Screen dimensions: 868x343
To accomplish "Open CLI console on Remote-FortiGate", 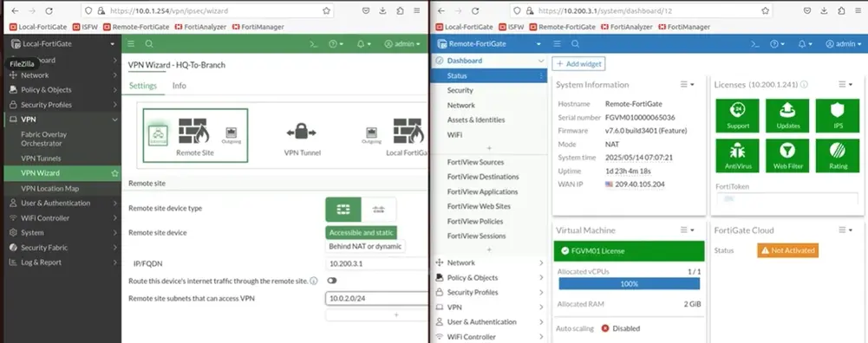I will click(x=755, y=43).
